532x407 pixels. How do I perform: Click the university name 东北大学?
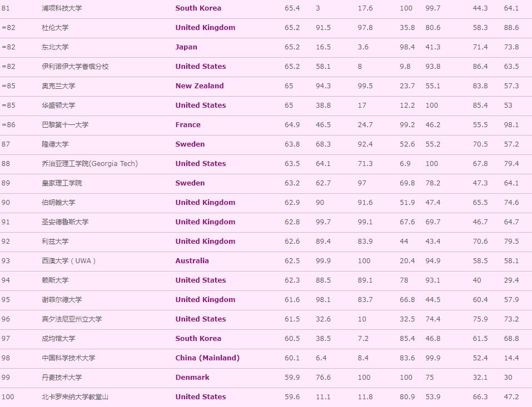(55, 47)
